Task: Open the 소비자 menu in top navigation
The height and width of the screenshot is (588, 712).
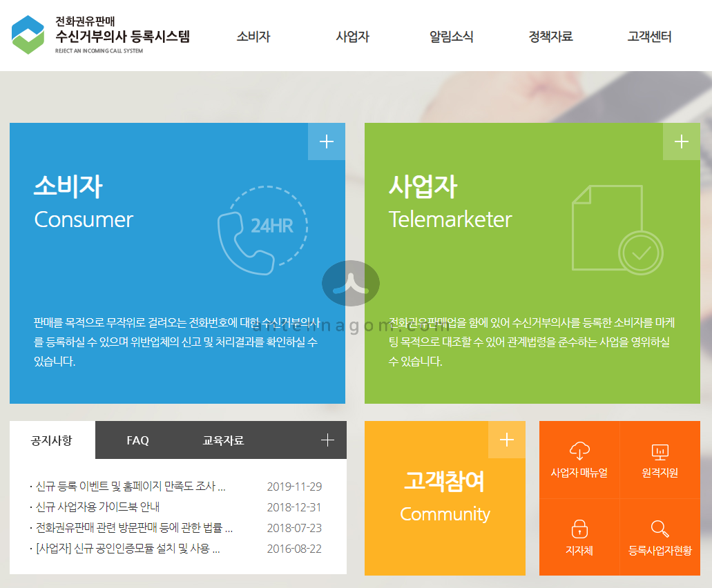Action: pyautogui.click(x=253, y=37)
